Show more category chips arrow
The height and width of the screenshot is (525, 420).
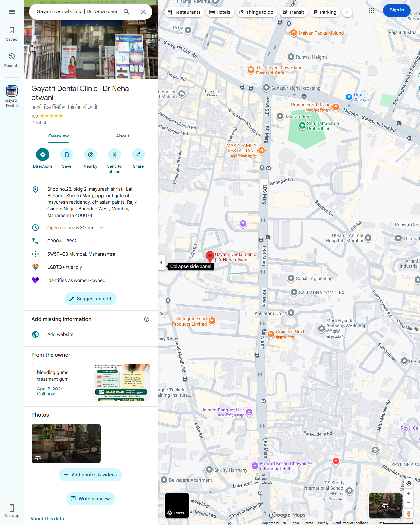click(x=347, y=12)
